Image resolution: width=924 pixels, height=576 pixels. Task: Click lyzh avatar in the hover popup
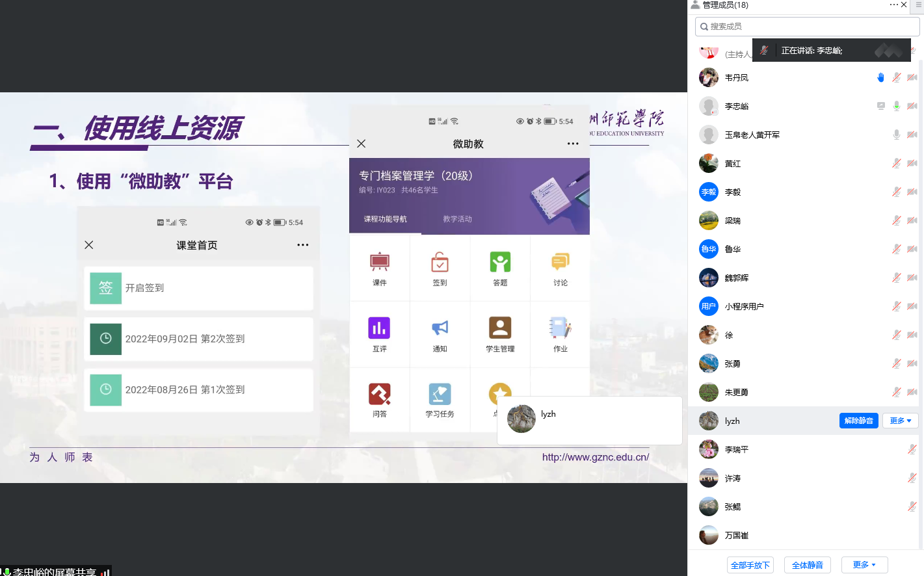[x=521, y=419]
